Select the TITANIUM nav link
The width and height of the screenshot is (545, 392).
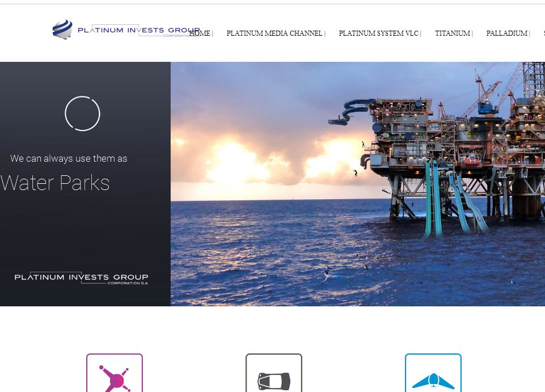[x=452, y=33]
